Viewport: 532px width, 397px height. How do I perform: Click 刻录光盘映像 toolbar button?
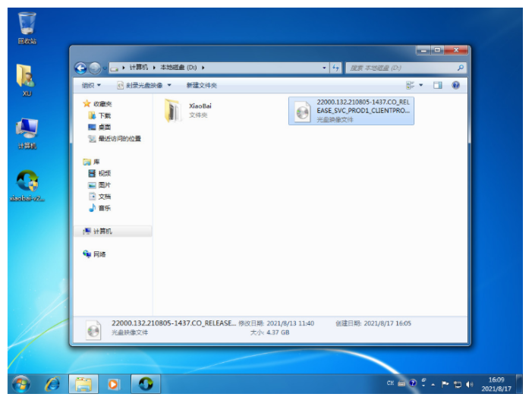[x=140, y=85]
